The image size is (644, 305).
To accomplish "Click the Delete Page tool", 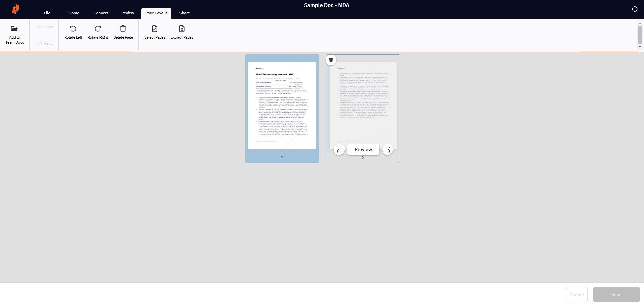I will point(123,32).
